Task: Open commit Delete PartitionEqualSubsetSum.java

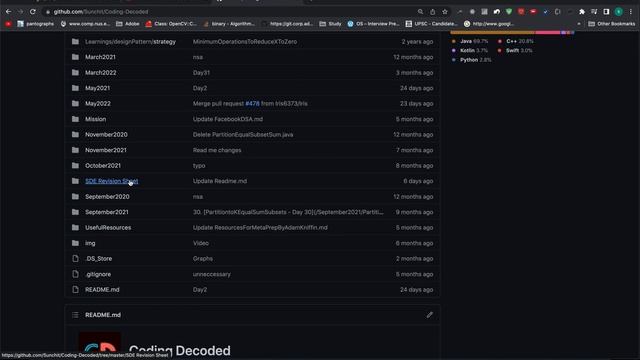Action: pyautogui.click(x=243, y=135)
